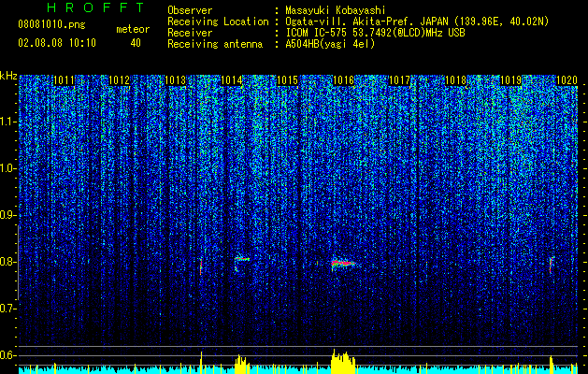Click the Receiving Location label
This screenshot has width=588, height=374.
coord(218,22)
